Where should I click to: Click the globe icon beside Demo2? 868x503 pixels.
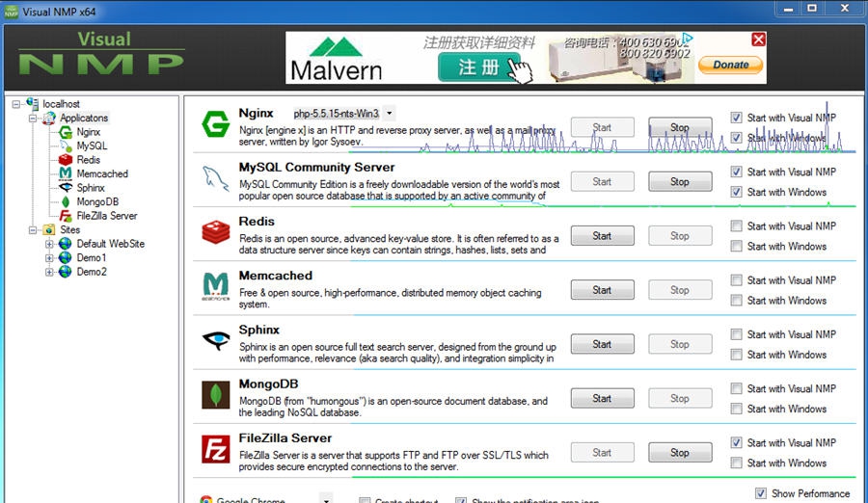pyautogui.click(x=66, y=271)
